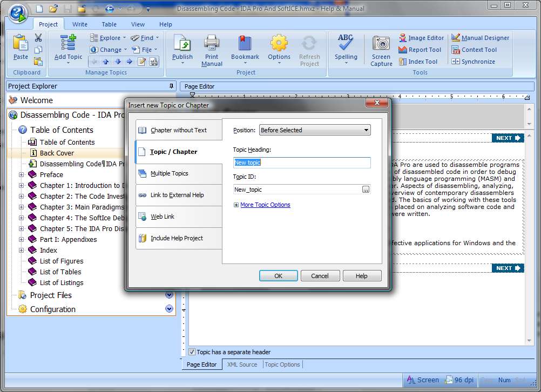This screenshot has width=541, height=392.
Task: Expand the Project Files section chevron
Action: point(169,295)
